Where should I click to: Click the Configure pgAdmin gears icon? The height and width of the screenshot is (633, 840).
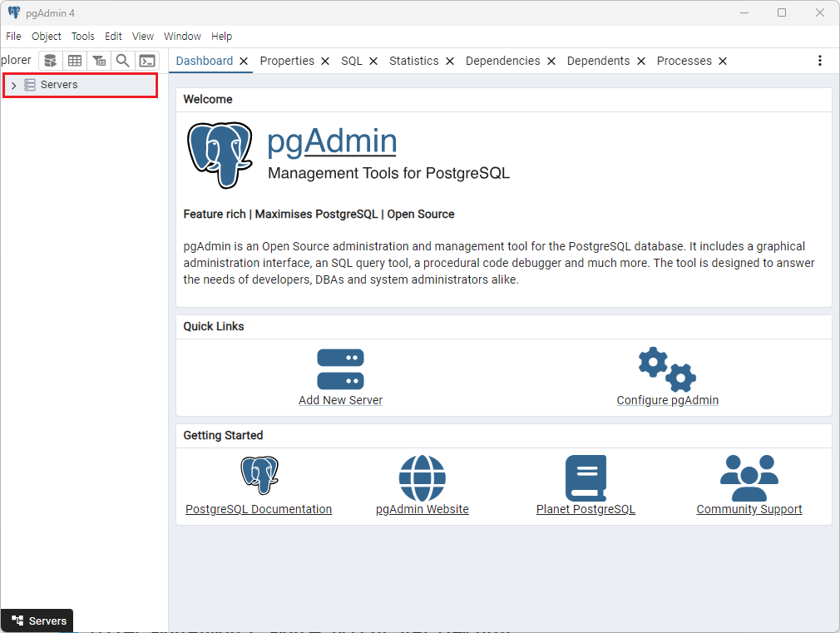(667, 369)
